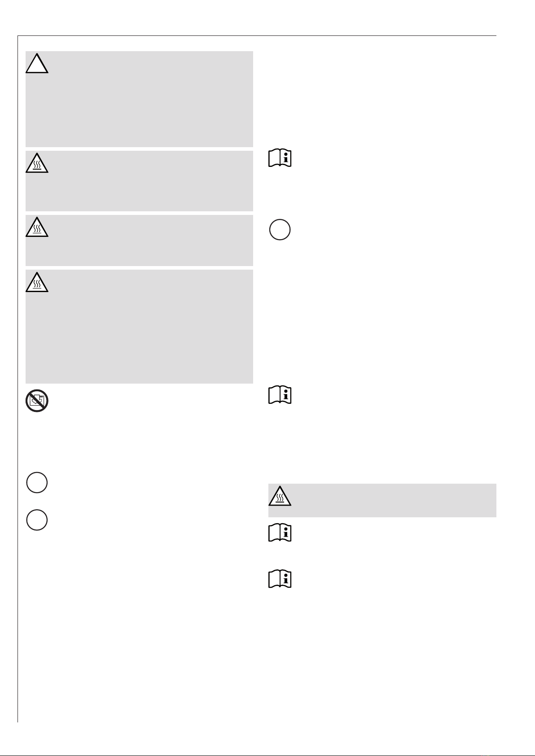Click the gray box beside the second left hot-surface triangle
Image resolution: width=535 pixels, height=756 pixels.
coord(139,240)
